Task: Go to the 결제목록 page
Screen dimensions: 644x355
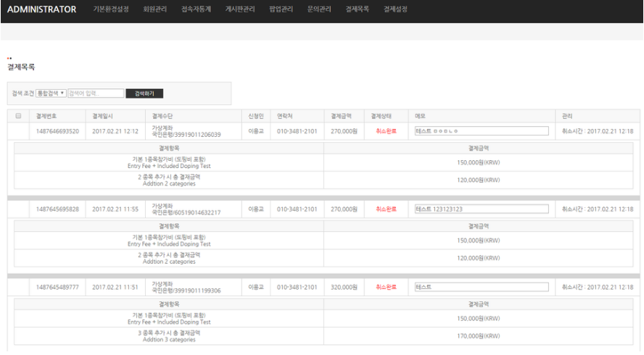Action: (x=358, y=9)
